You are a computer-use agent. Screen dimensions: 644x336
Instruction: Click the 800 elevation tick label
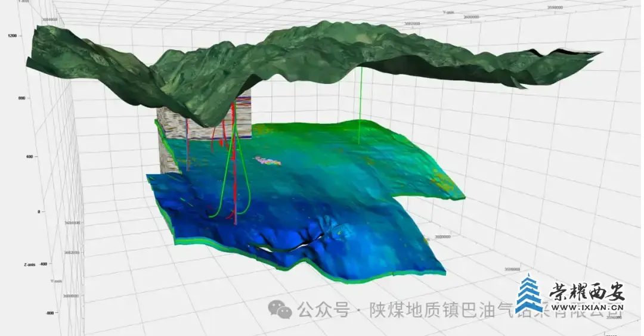point(29,98)
